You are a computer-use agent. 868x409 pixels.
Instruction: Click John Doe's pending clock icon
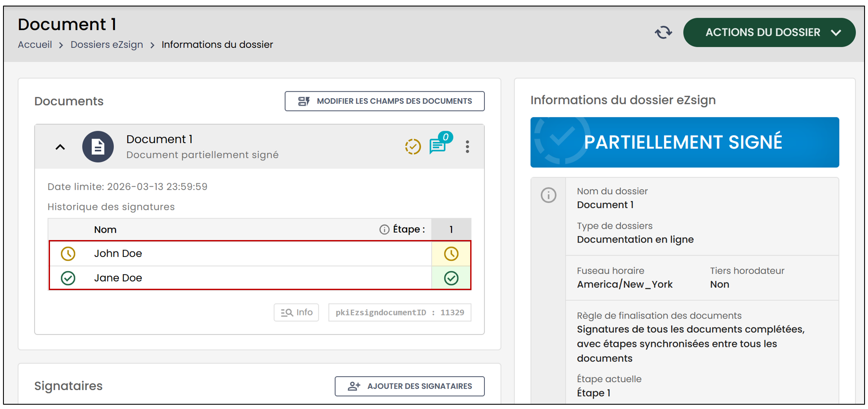click(68, 253)
